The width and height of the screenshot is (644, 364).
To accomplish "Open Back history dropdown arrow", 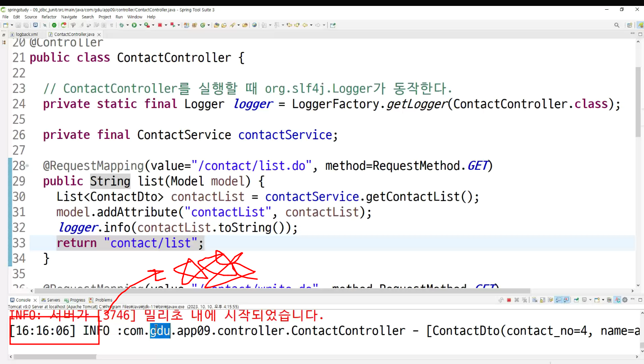I will pyautogui.click(x=311, y=25).
